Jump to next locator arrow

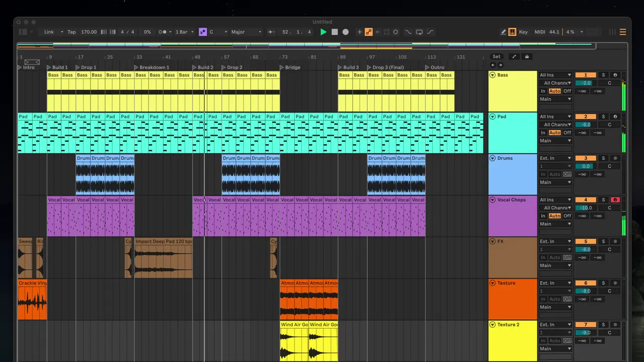pyautogui.click(x=500, y=65)
